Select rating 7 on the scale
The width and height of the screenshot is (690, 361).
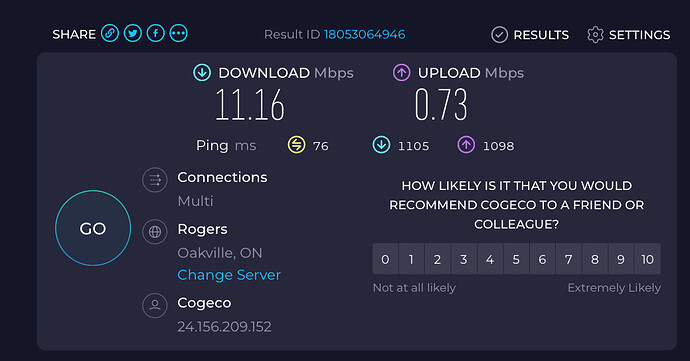569,259
